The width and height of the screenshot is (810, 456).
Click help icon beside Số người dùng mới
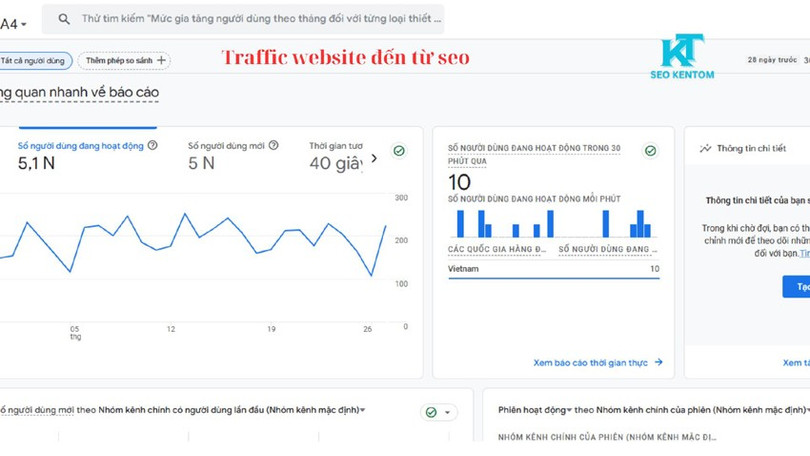pos(273,145)
